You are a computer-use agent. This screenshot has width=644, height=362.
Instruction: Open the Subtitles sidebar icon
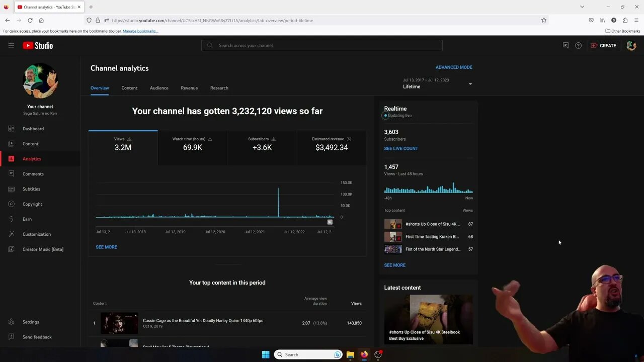pyautogui.click(x=11, y=189)
